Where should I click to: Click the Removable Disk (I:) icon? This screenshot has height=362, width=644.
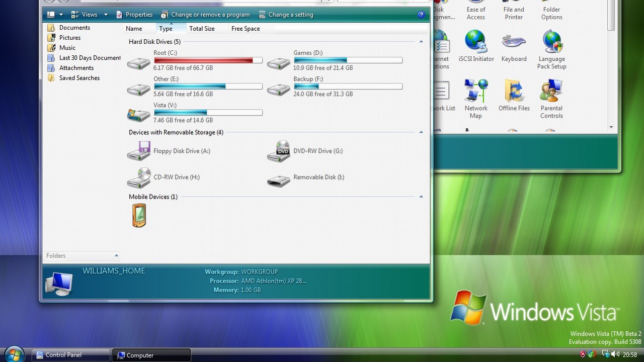(x=278, y=180)
